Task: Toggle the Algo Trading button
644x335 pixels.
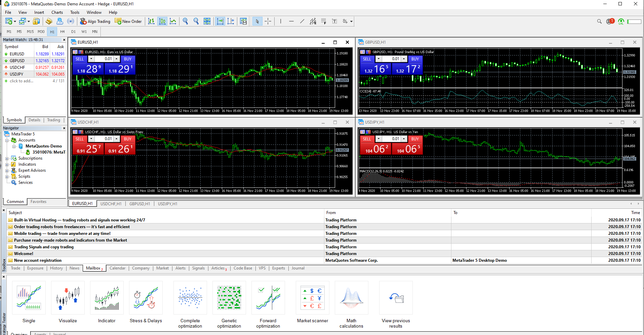Action: (95, 22)
